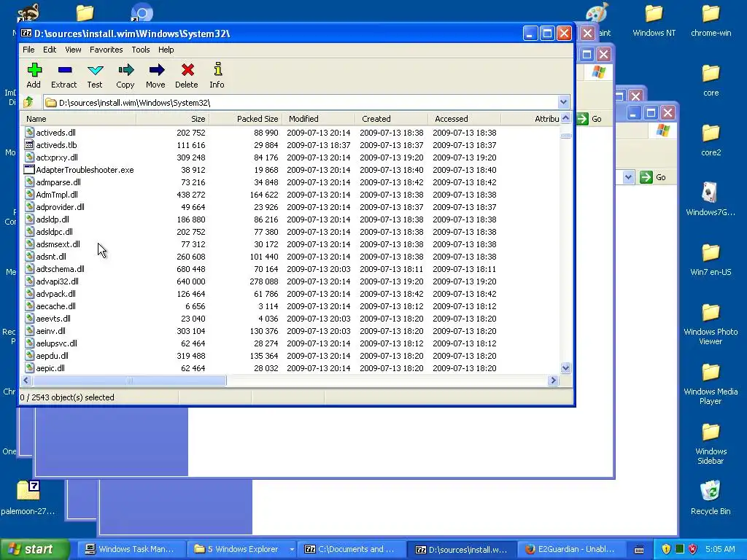Click the keyboard icon on taskbar
Viewport: 747px width, 560px height.
[x=639, y=550]
